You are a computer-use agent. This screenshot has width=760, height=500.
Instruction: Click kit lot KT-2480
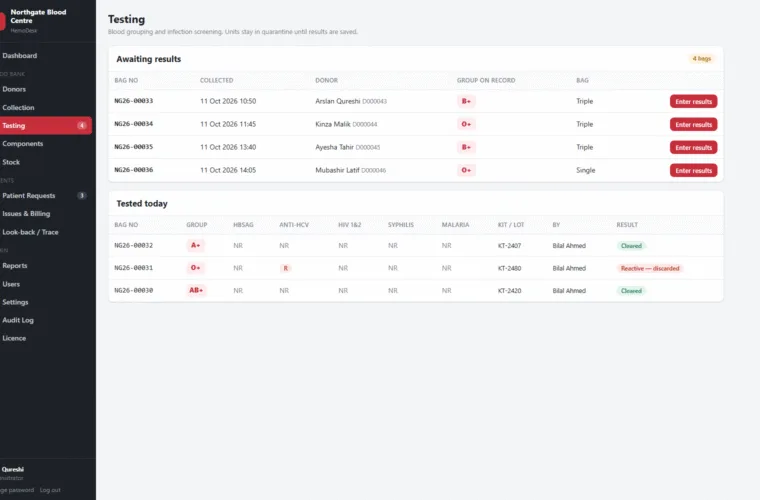[509, 268]
